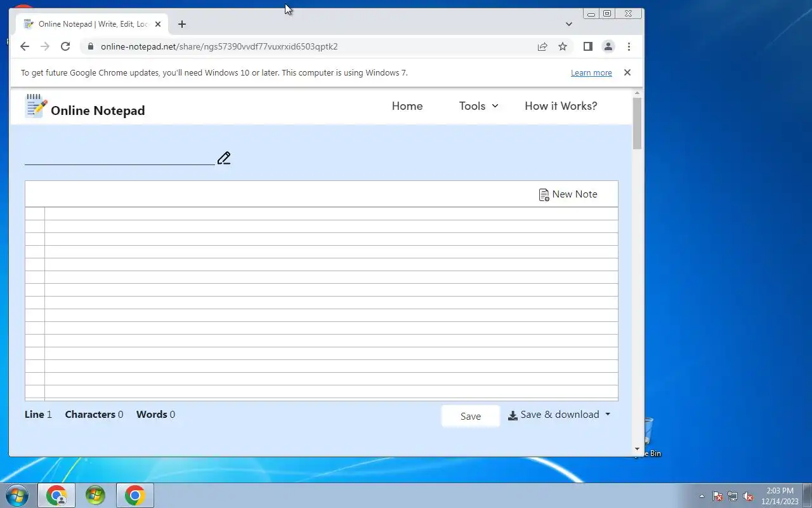Image resolution: width=812 pixels, height=508 pixels.
Task: Click the site padlock icon in address bar
Action: (x=91, y=46)
